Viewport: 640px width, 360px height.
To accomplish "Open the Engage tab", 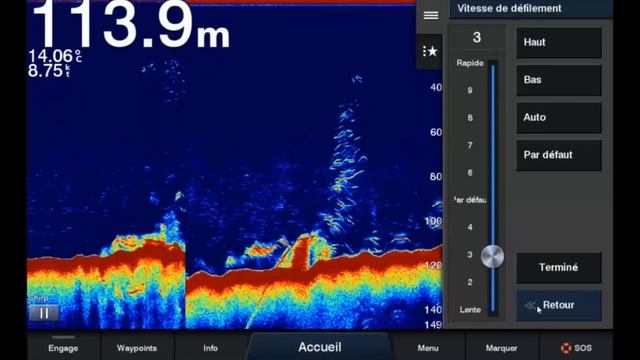I will pos(63,348).
